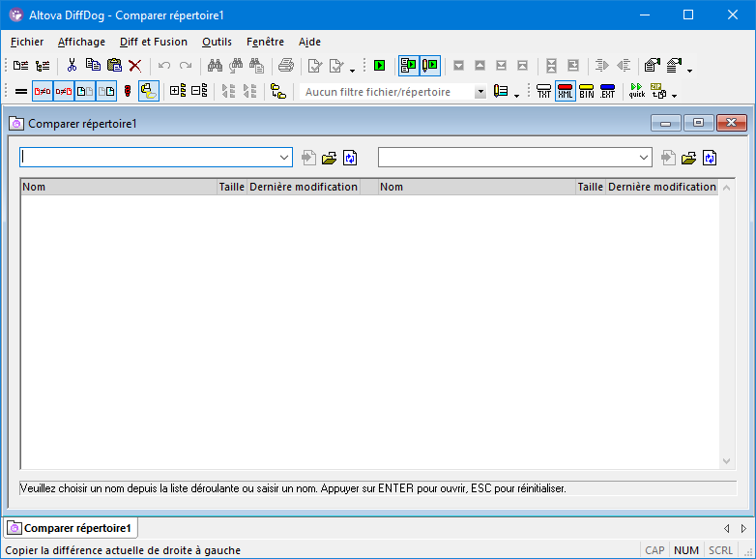Click the Previous difference up-arrow icon
The image size is (756, 559).
coord(480,66)
